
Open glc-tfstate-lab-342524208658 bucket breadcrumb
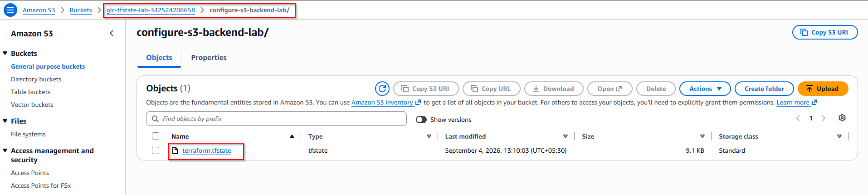click(x=151, y=10)
